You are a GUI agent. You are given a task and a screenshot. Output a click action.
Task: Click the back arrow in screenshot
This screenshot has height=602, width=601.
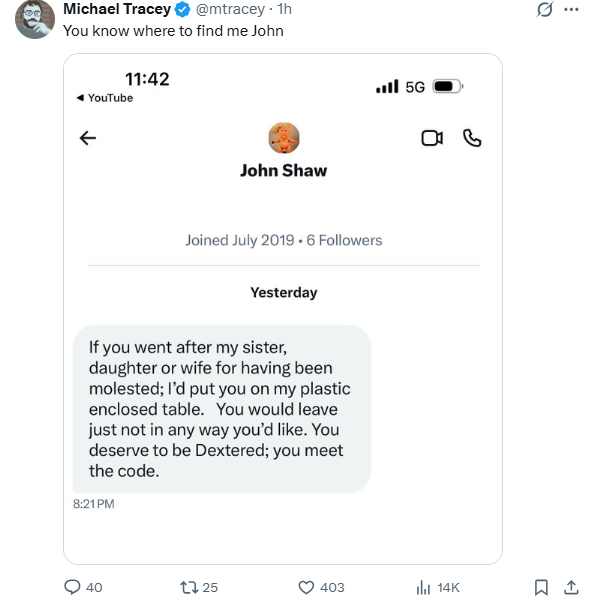(87, 138)
